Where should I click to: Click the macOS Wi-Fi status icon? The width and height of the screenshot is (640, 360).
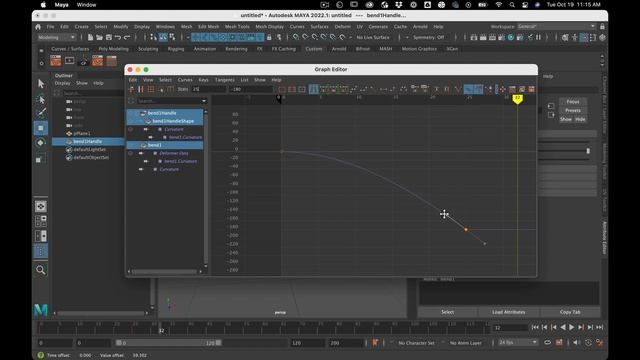498,5
